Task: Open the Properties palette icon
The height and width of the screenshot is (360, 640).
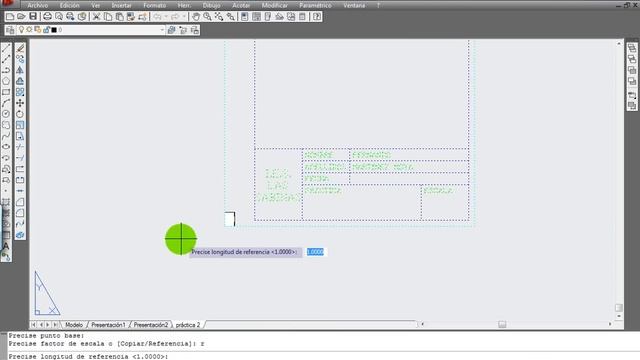Action: (244, 17)
